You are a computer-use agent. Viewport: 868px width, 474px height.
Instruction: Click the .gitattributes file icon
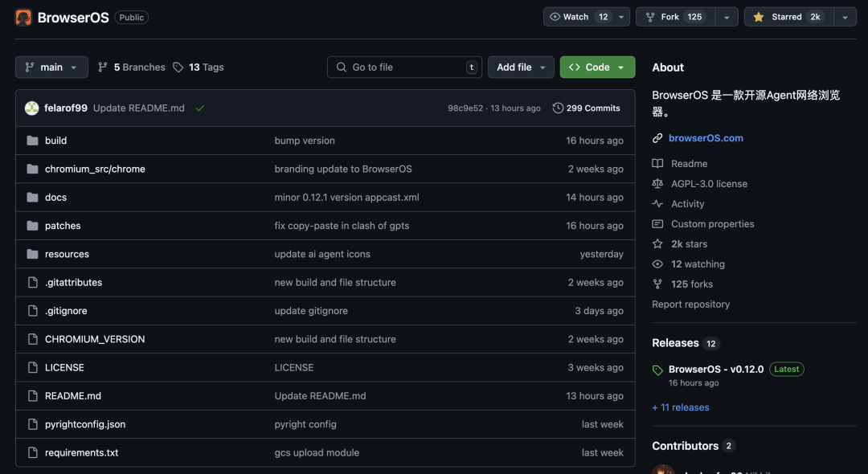click(x=33, y=282)
